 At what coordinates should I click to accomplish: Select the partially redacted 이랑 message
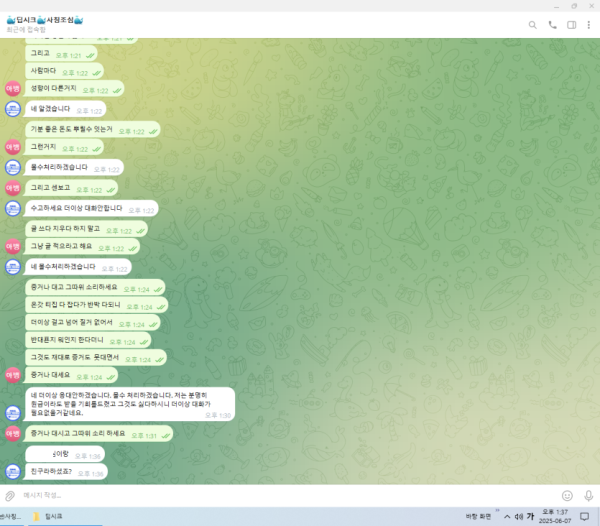(x=65, y=454)
